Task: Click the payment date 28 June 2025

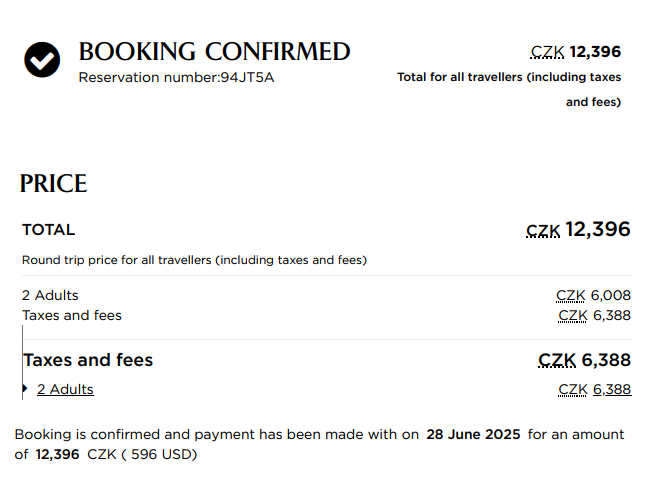Action: pos(473,435)
